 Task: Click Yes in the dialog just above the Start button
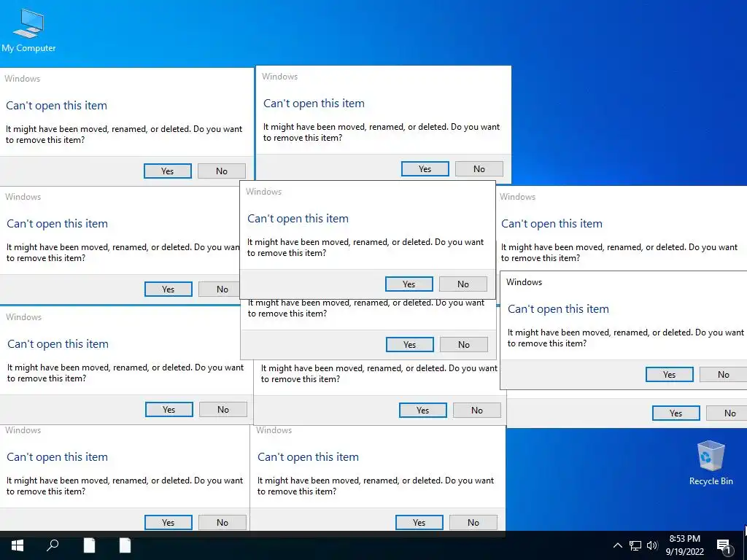169,522
